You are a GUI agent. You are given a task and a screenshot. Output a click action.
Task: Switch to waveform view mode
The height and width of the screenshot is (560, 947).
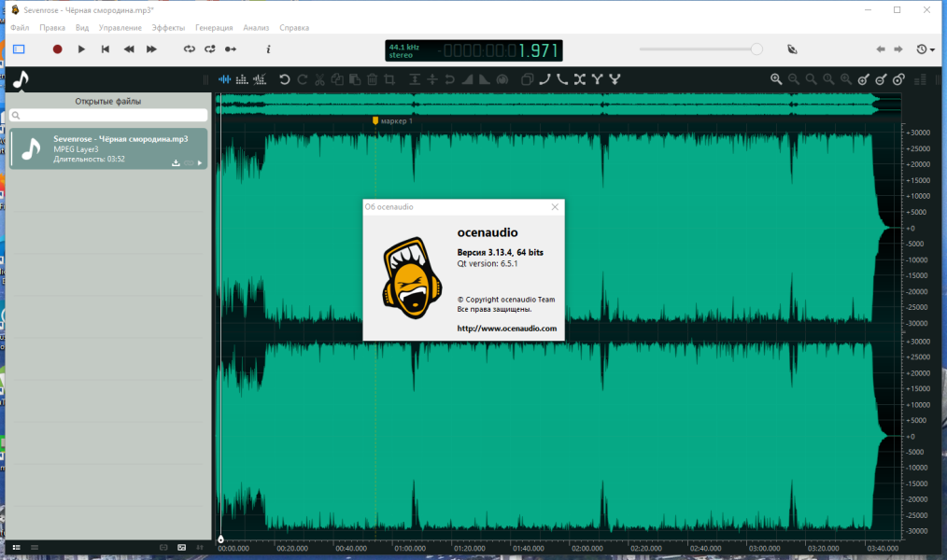(x=225, y=79)
